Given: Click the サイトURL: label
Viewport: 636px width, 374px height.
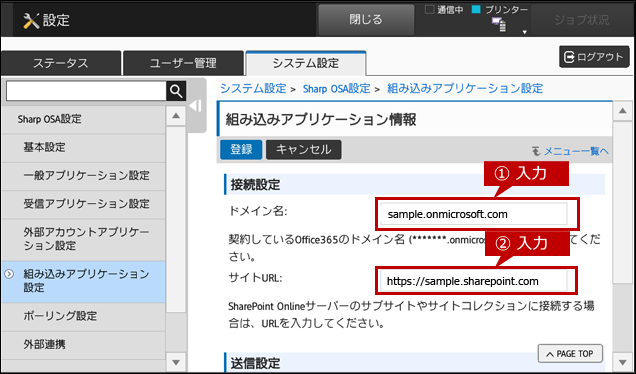Looking at the screenshot, I should (x=255, y=278).
